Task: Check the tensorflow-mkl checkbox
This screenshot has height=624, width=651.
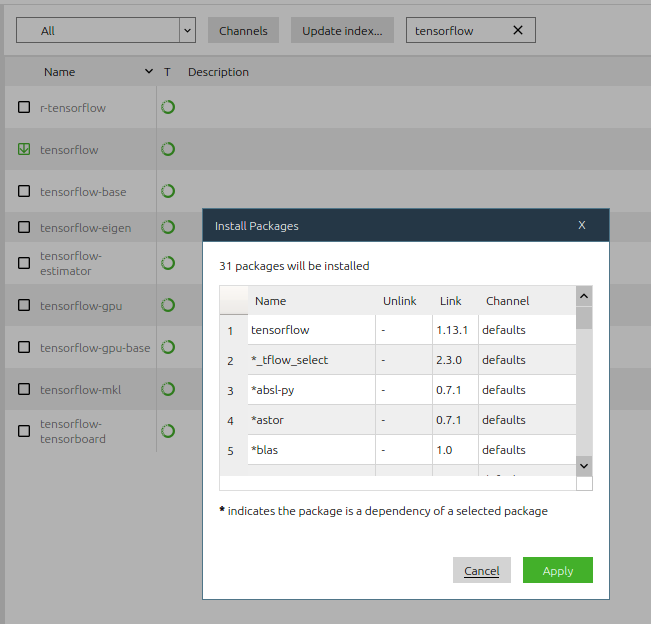Action: point(24,389)
